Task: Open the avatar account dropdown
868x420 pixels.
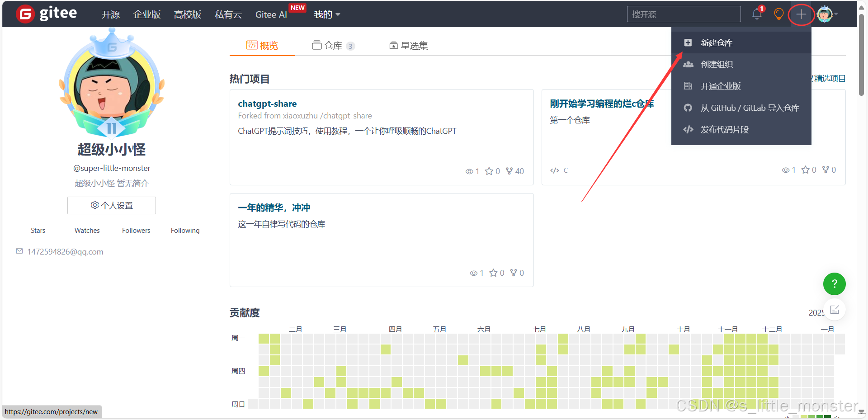Action: point(825,14)
